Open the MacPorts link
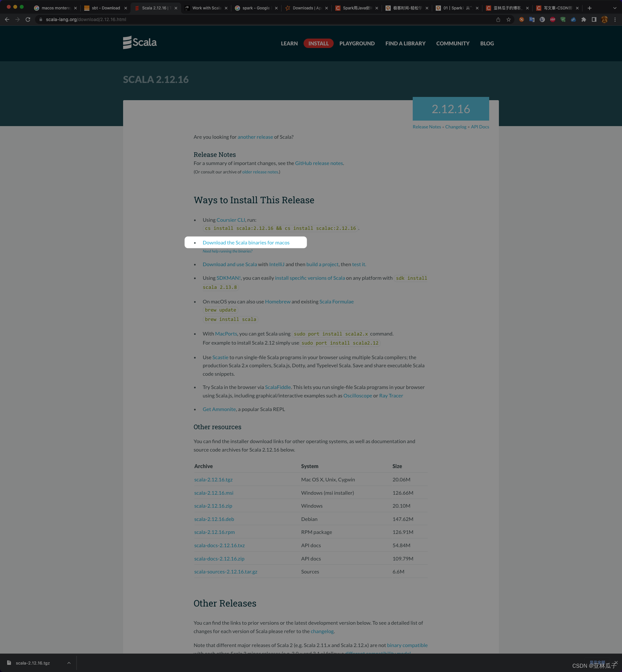This screenshot has width=622, height=672. (226, 334)
